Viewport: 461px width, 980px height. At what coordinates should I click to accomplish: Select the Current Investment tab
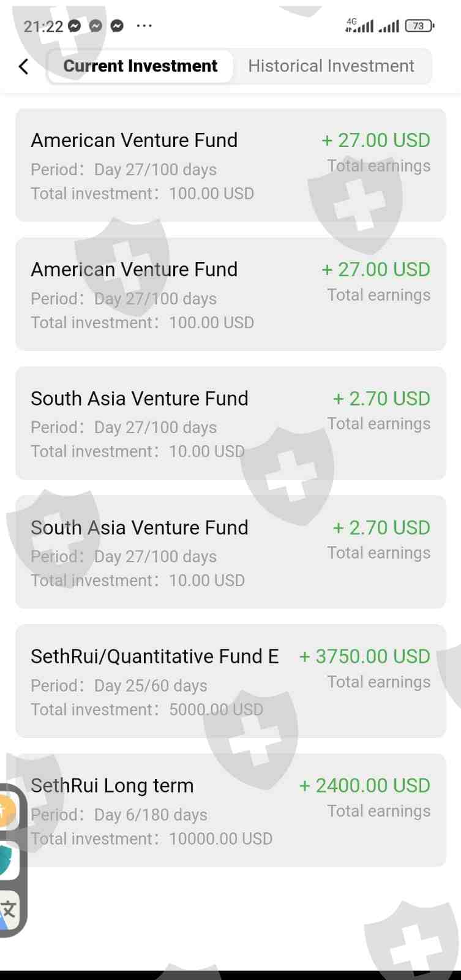coord(140,66)
